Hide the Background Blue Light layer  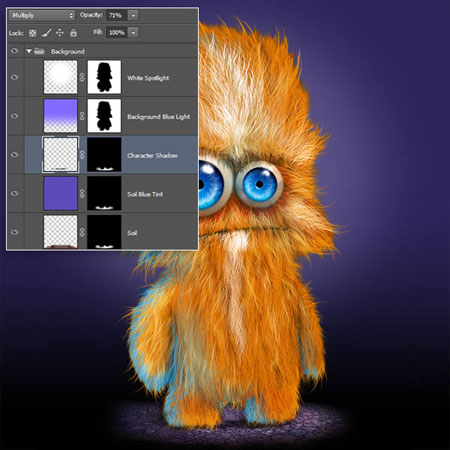14,116
